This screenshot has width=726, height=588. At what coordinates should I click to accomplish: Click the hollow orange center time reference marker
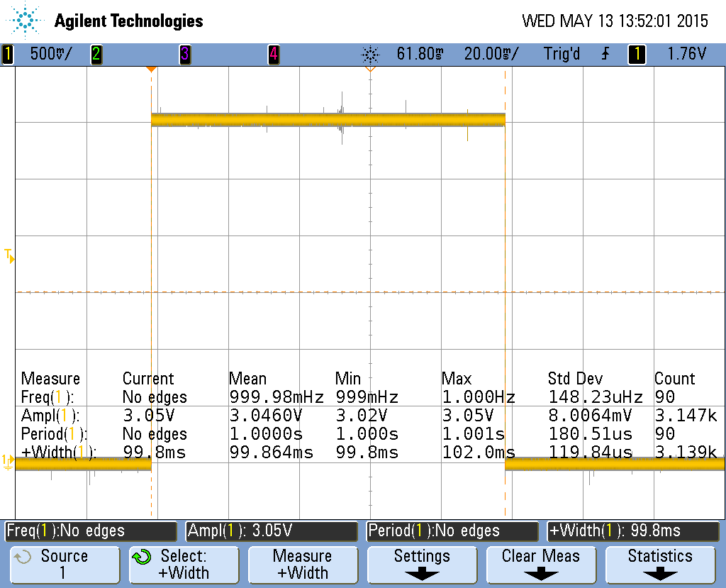coord(370,69)
